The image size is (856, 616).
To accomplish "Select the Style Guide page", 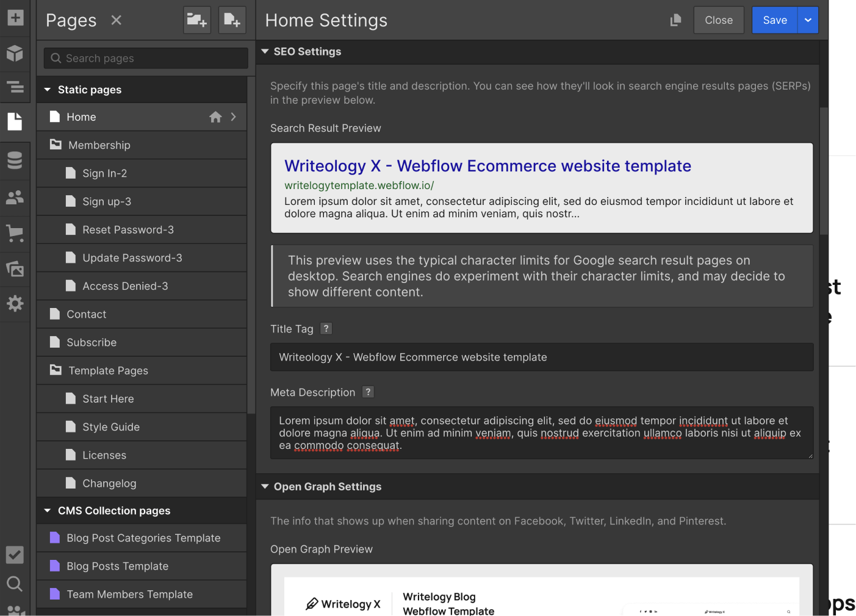I will (142, 427).
